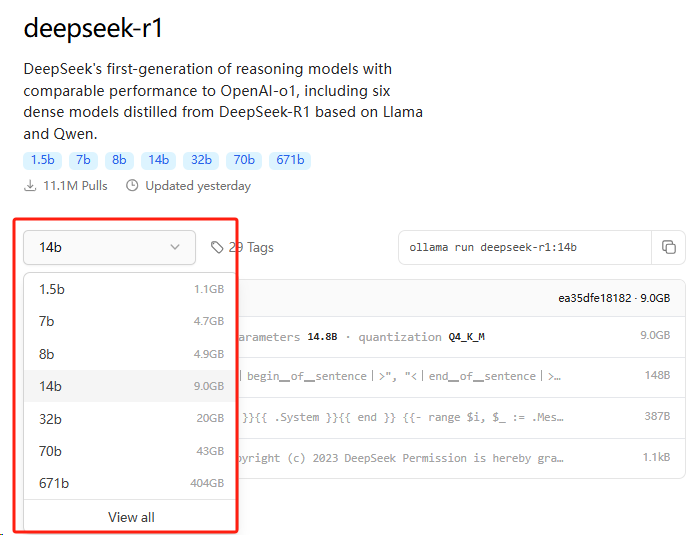Choose the 7b 4.7GB option
698x535 pixels.
pos(130,321)
